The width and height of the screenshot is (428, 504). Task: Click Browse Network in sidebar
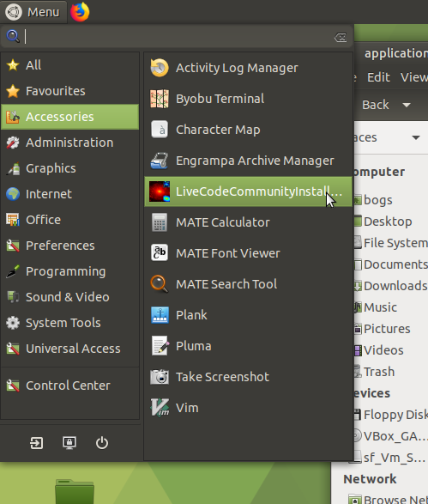(389, 499)
